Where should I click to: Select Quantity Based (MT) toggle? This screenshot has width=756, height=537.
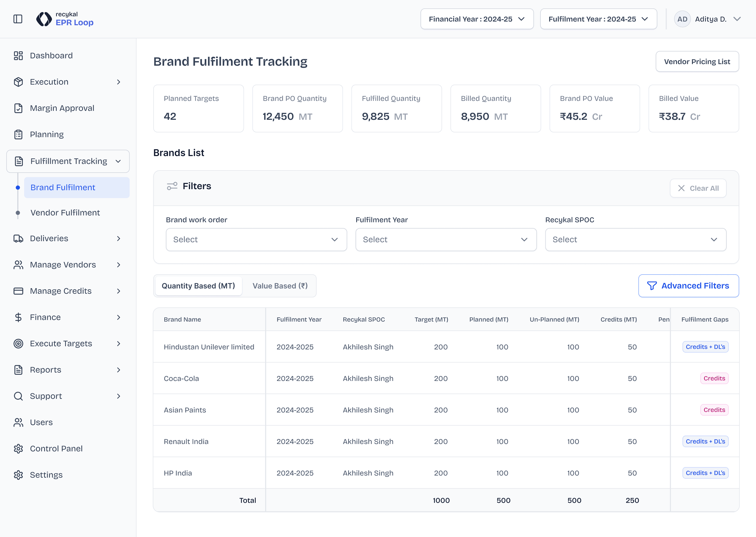[198, 286]
